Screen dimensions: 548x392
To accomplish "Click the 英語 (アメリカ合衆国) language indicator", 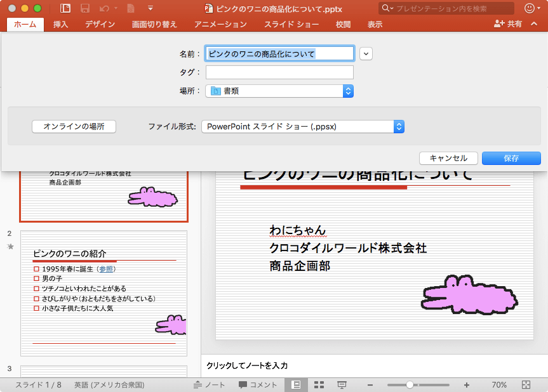I will coord(109,384).
